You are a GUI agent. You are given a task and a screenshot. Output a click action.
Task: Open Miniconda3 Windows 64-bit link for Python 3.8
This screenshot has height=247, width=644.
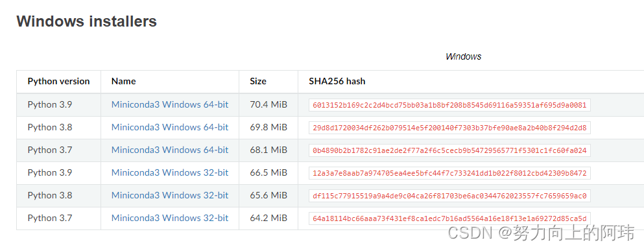[x=170, y=127]
